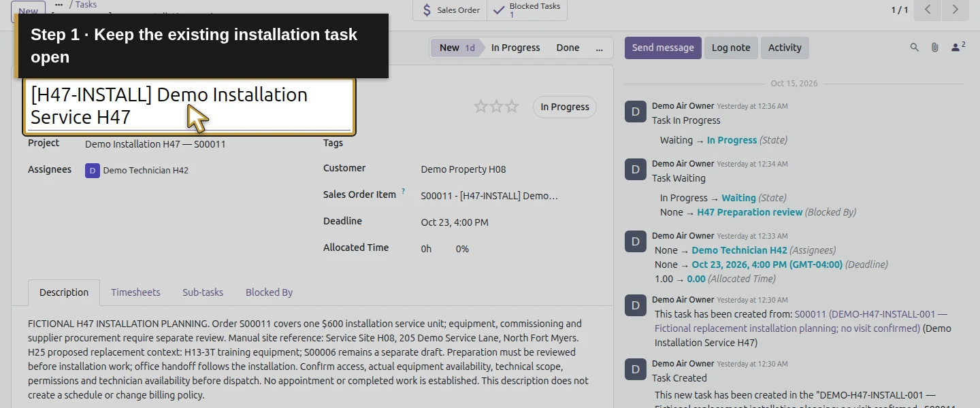Click the Activity button
Viewport: 980px width, 408px height.
[x=785, y=48]
